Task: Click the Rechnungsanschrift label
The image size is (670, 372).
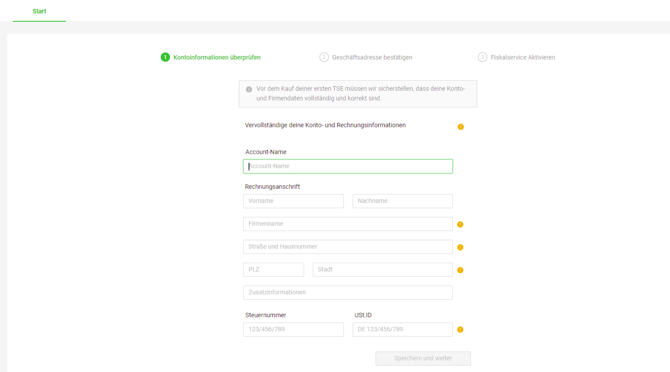Action: [272, 187]
